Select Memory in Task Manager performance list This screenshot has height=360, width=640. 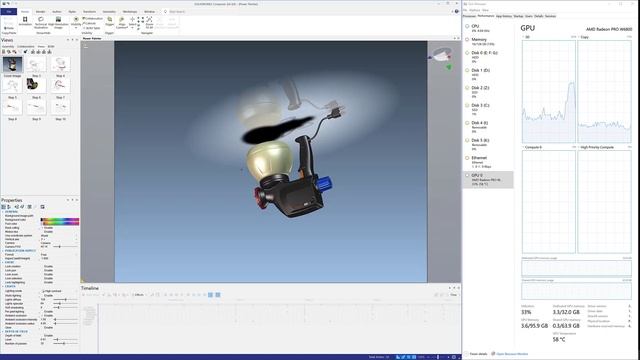pyautogui.click(x=488, y=42)
